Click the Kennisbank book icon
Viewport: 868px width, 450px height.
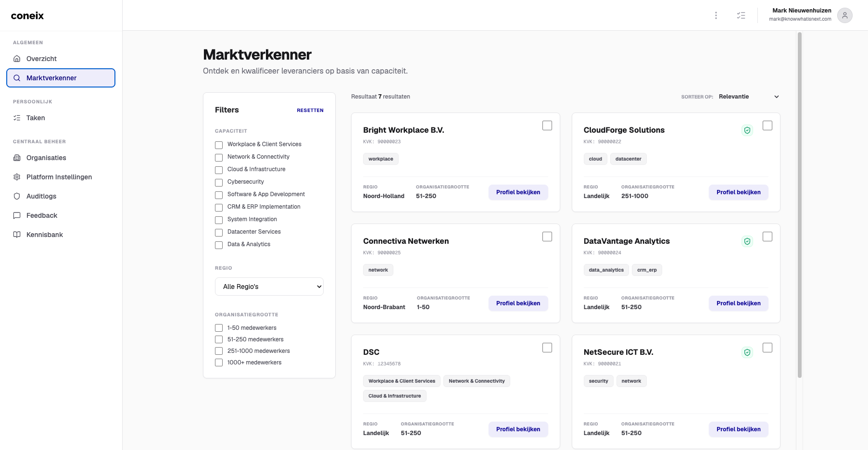[x=17, y=235]
